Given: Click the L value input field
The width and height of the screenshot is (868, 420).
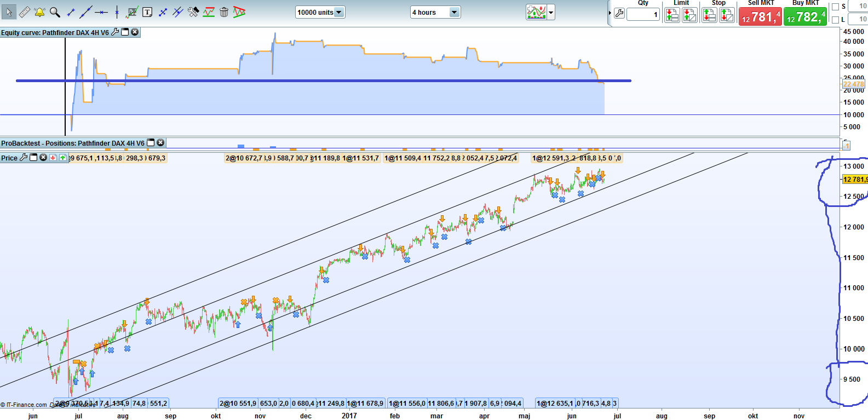Looking at the screenshot, I should (x=858, y=19).
